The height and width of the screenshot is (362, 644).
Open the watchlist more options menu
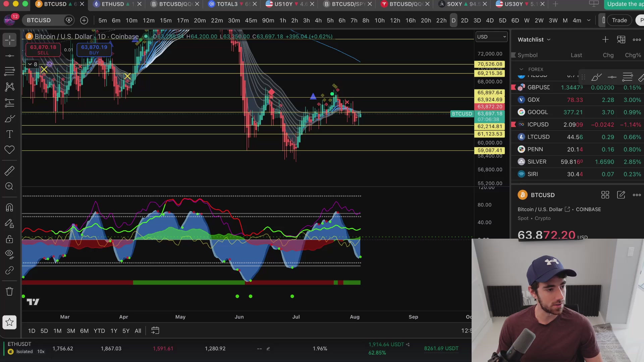[x=637, y=40]
